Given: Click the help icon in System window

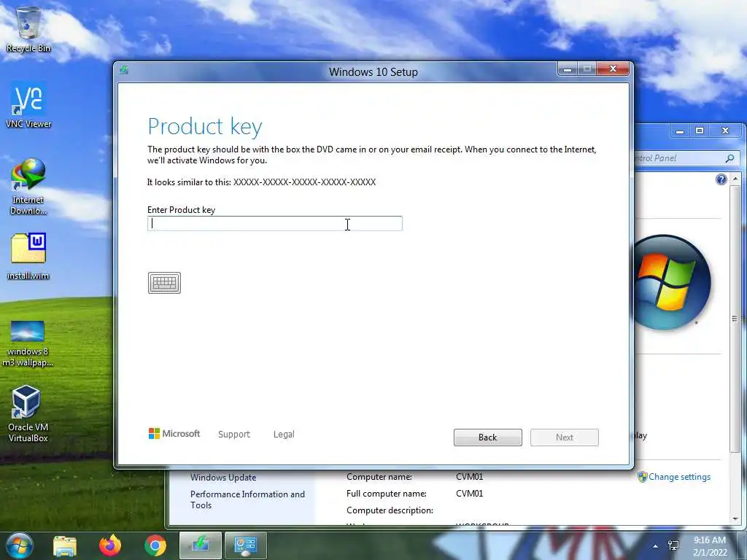Looking at the screenshot, I should click(721, 179).
